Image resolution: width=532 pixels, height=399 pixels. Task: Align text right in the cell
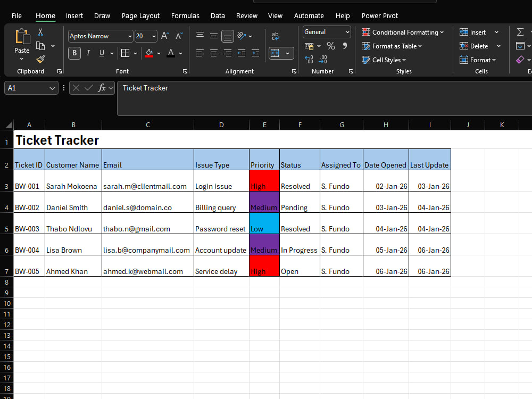(x=228, y=53)
